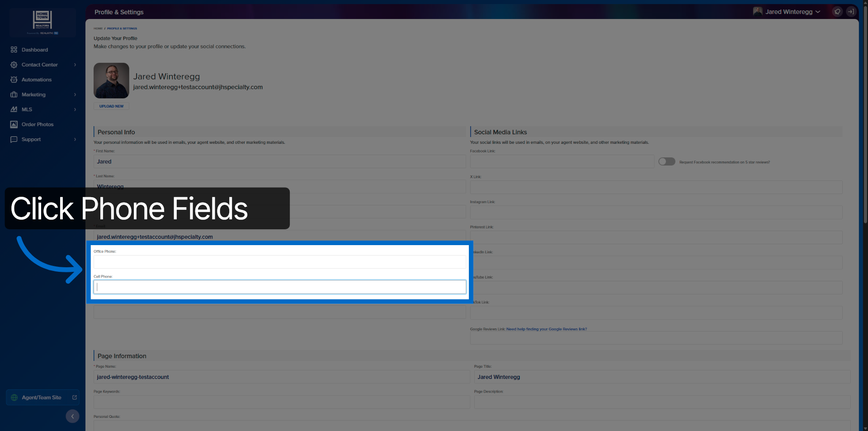Screen dimensions: 868x431
Task: Click the Home Town Realtors logo
Action: (x=42, y=22)
